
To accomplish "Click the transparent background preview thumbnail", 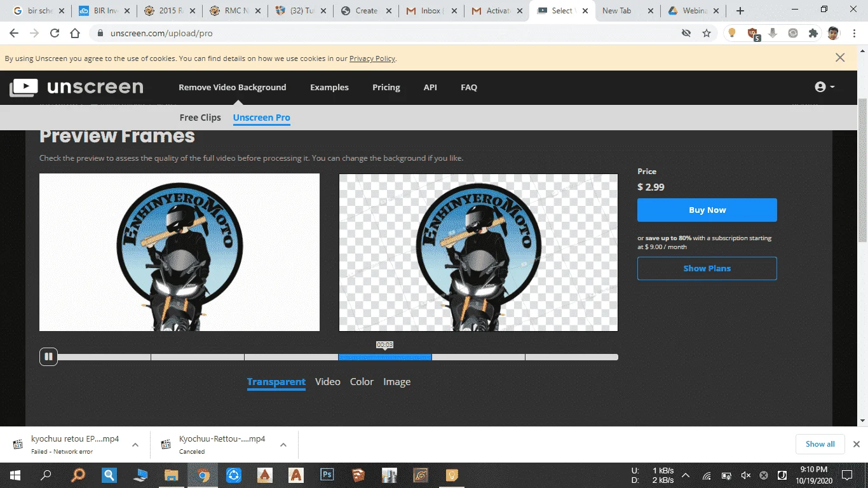I will 478,252.
